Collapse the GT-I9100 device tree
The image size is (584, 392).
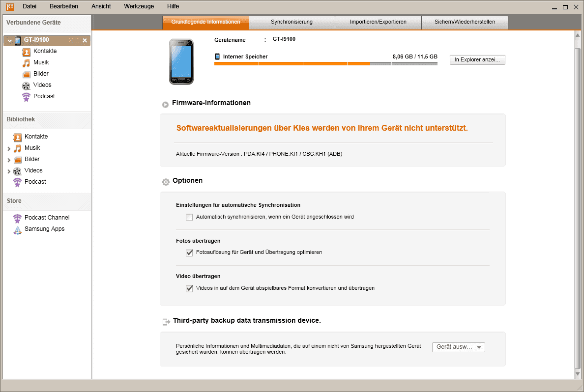pos(10,40)
